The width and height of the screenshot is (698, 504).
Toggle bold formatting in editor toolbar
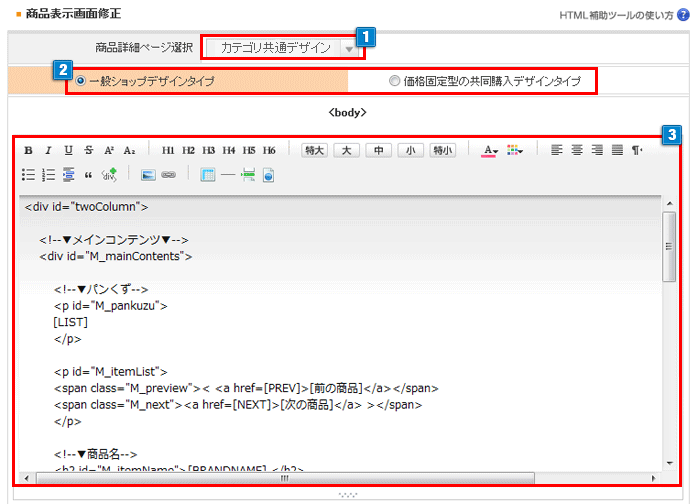tap(28, 150)
